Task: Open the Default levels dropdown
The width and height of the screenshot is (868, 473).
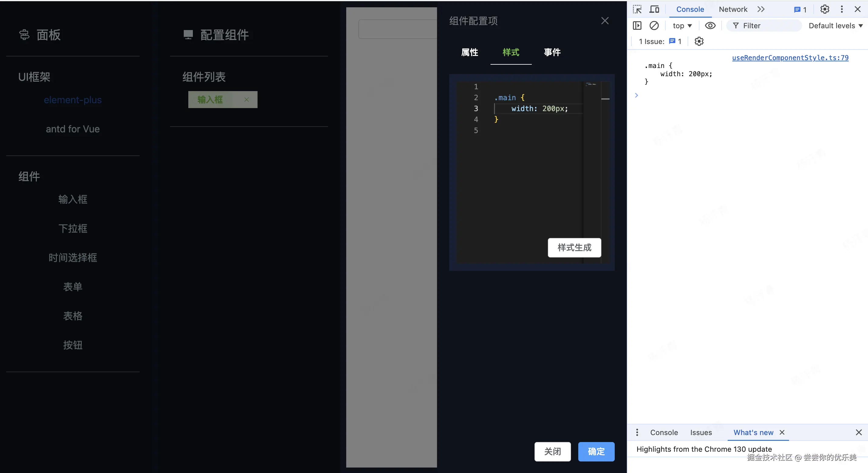Action: [835, 25]
